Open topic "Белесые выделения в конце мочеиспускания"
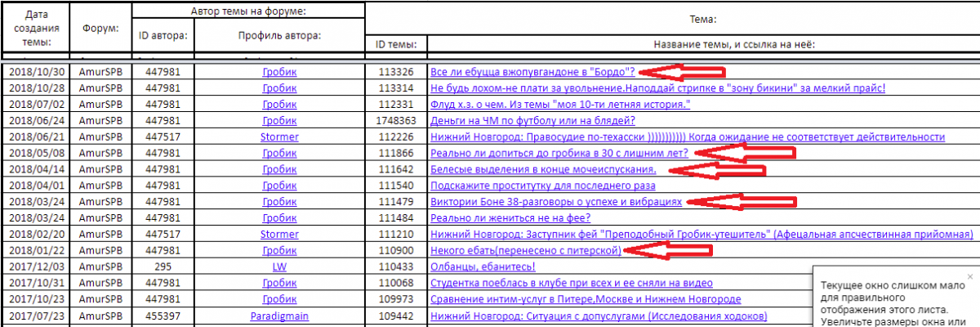 click(x=543, y=169)
